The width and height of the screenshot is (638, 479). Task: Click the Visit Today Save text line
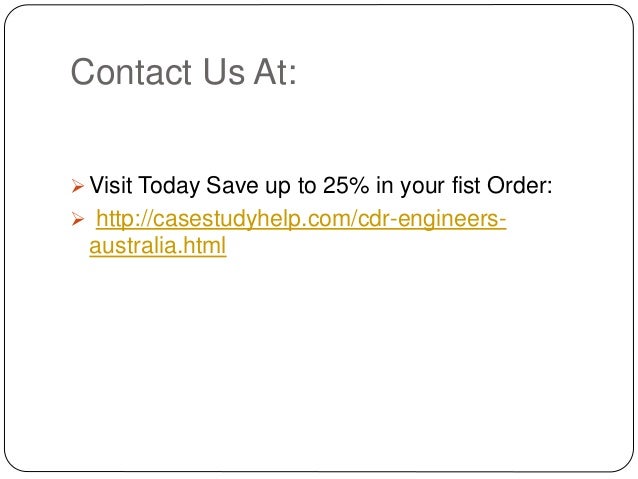(x=321, y=186)
